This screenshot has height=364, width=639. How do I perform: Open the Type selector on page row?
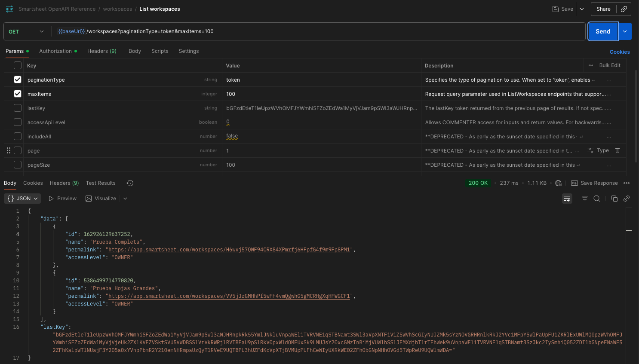[598, 150]
